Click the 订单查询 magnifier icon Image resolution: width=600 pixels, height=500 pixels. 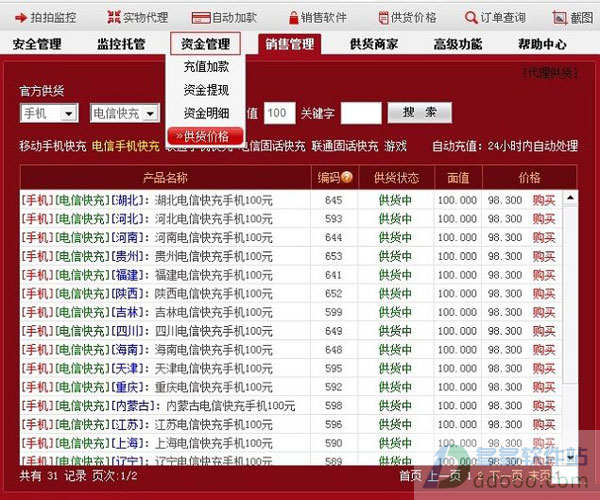(471, 18)
